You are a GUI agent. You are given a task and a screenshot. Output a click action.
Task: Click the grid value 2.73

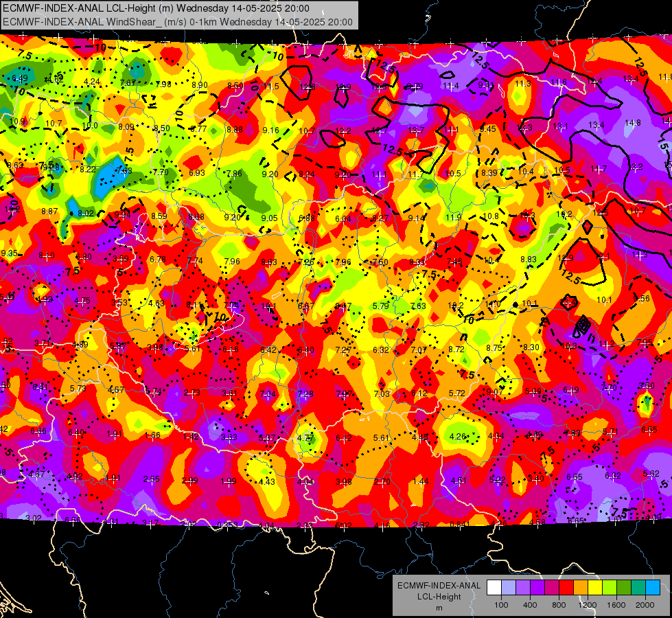click(x=192, y=392)
